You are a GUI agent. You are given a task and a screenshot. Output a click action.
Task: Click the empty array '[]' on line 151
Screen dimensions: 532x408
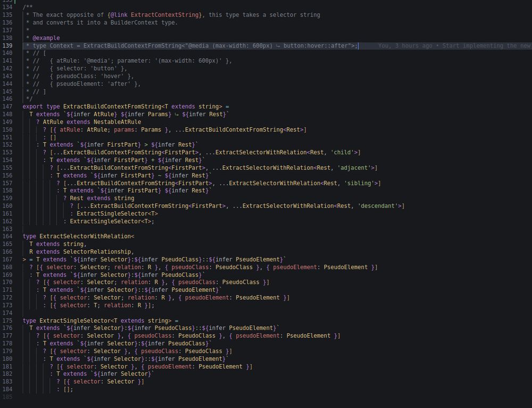pyautogui.click(x=53, y=137)
